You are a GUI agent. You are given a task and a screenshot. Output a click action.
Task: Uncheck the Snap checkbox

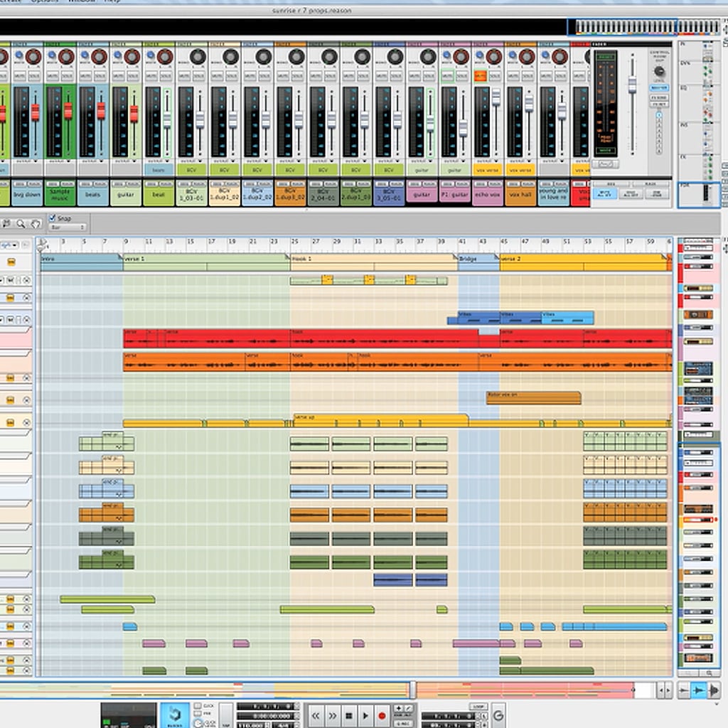coord(53,218)
